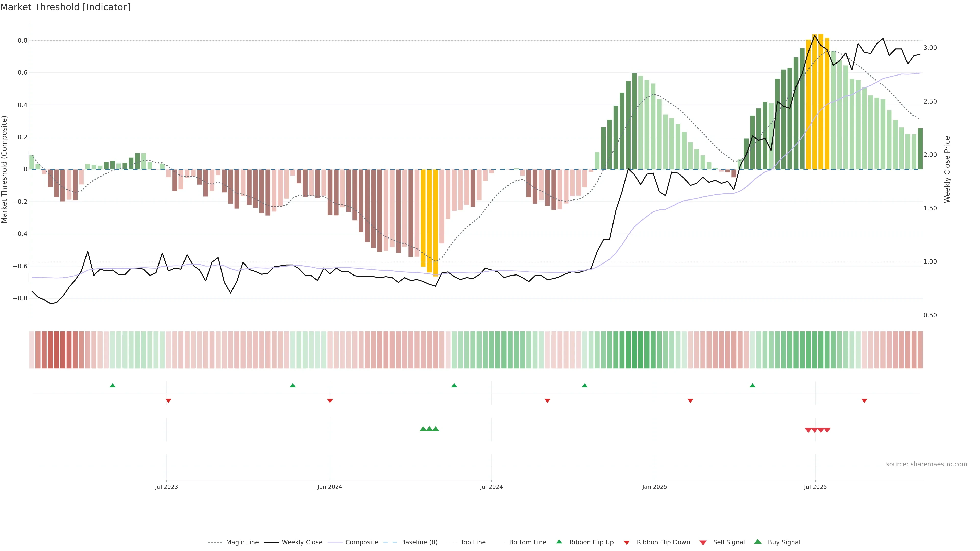Click the leftmost red sell signal triangle
The image size is (980, 551).
808,430
